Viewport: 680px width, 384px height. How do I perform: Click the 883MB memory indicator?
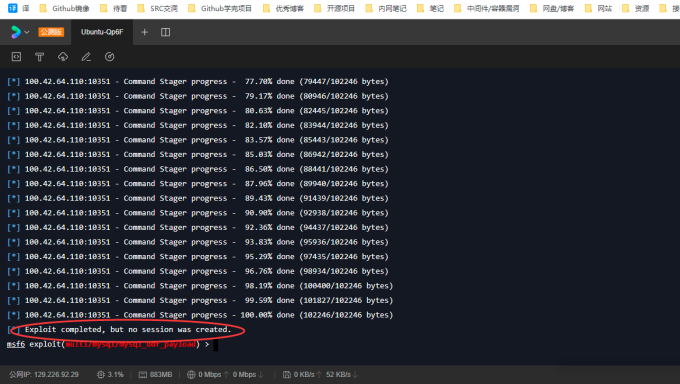click(155, 374)
